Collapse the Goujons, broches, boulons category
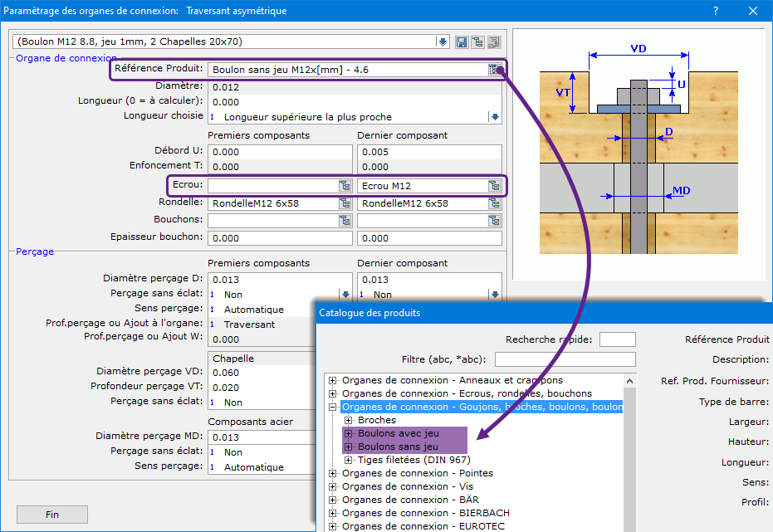This screenshot has width=773, height=532. pos(333,407)
